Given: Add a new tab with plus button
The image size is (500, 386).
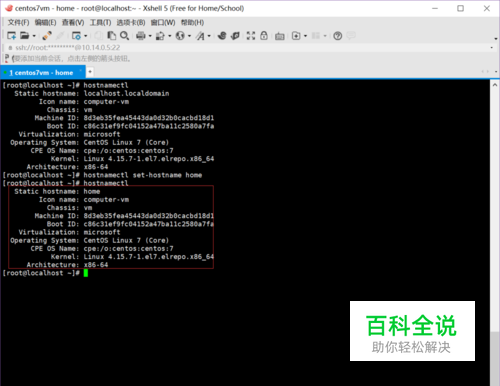Looking at the screenshot, I should click(90, 72).
